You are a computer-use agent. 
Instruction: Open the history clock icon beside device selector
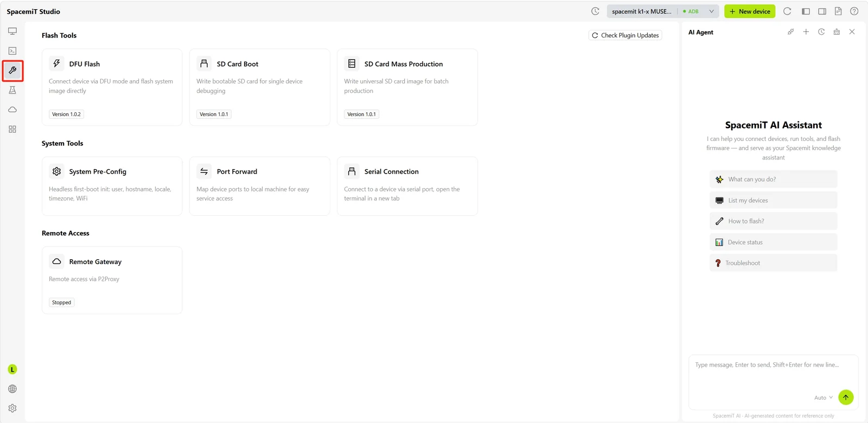pyautogui.click(x=595, y=11)
